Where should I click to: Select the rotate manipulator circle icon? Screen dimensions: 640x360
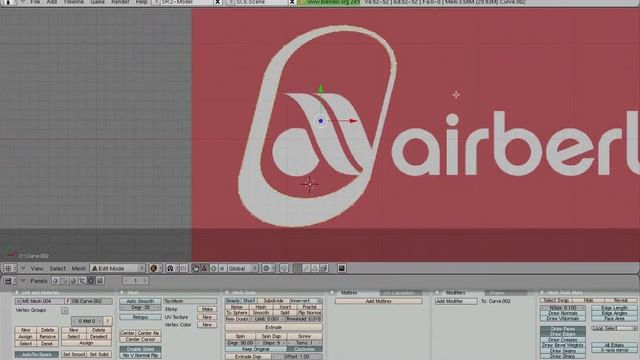pos(213,268)
